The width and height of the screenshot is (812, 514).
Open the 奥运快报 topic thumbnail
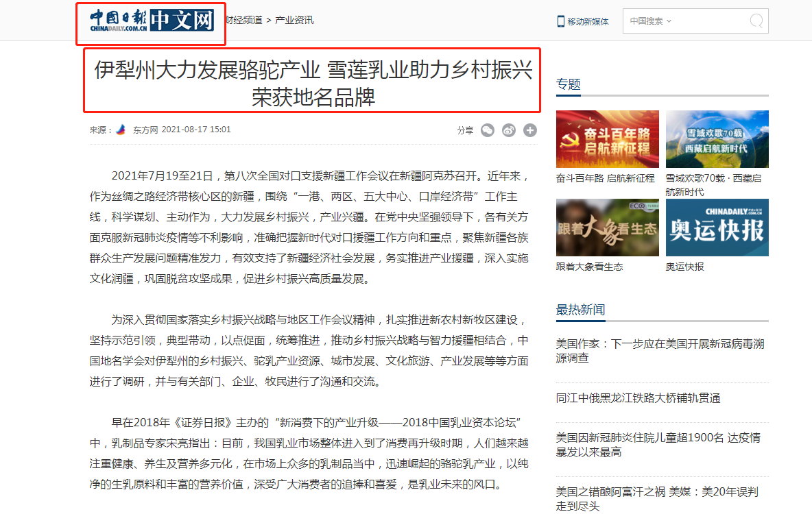[x=717, y=228]
